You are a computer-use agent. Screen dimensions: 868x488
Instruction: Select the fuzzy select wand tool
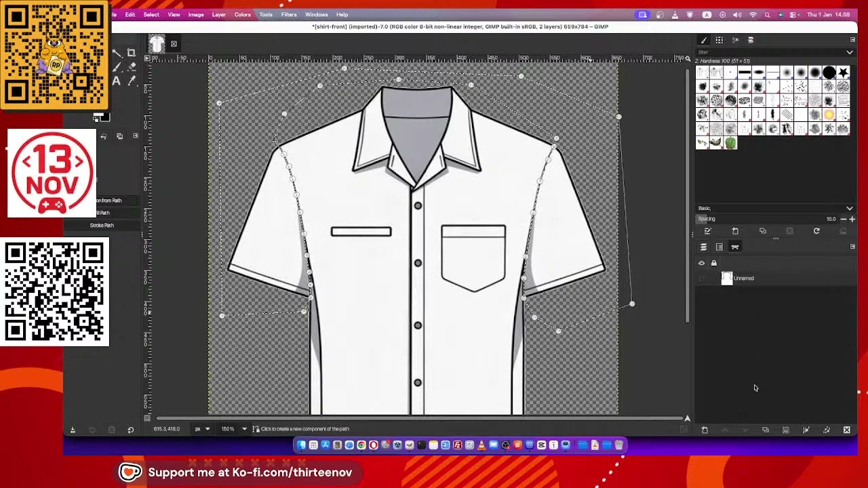pyautogui.click(x=117, y=53)
